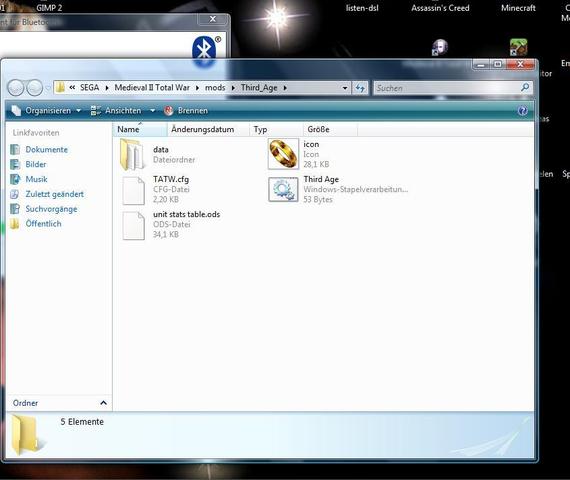Image resolution: width=570 pixels, height=480 pixels.
Task: Navigate to SEGA in breadcrumb
Action: (89, 88)
